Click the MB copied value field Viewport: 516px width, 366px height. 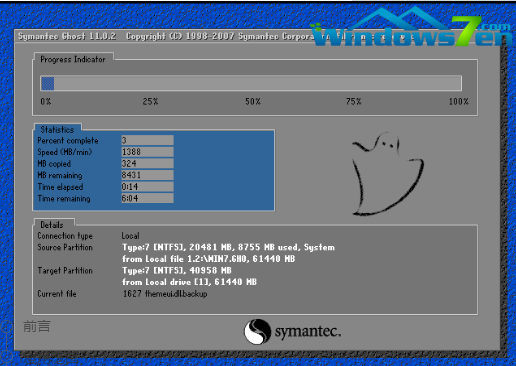pos(147,163)
